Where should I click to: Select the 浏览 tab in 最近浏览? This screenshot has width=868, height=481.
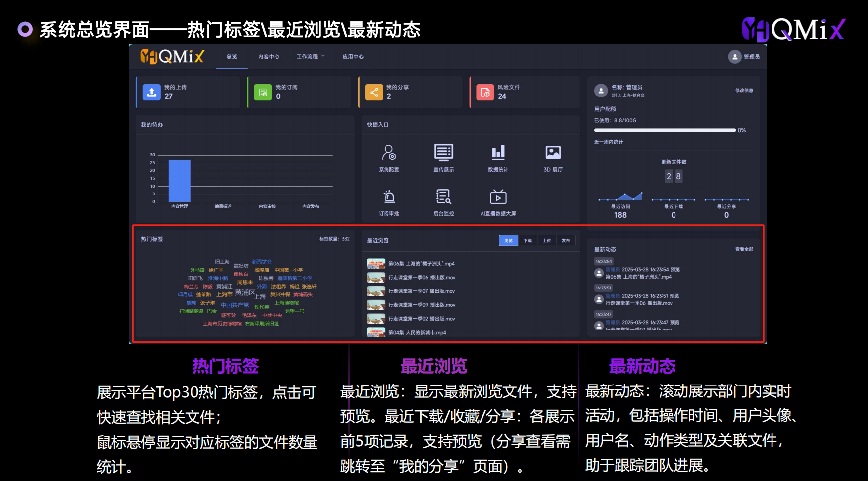508,241
